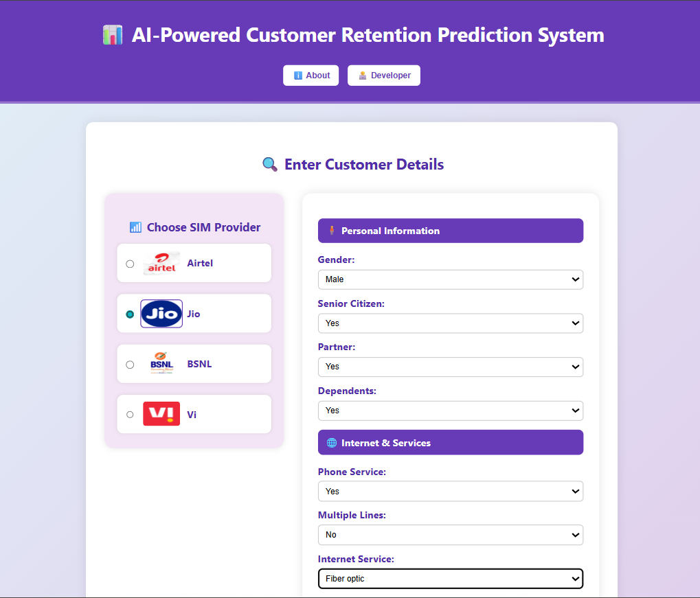
Task: Click the Airtel logo image
Action: pos(161,264)
